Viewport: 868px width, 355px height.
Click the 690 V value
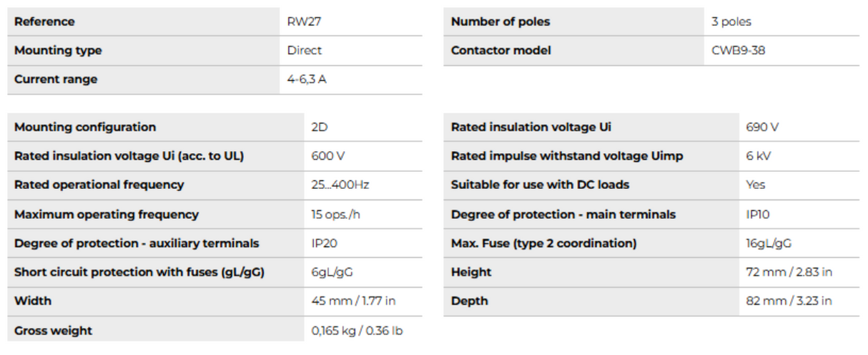click(x=762, y=127)
